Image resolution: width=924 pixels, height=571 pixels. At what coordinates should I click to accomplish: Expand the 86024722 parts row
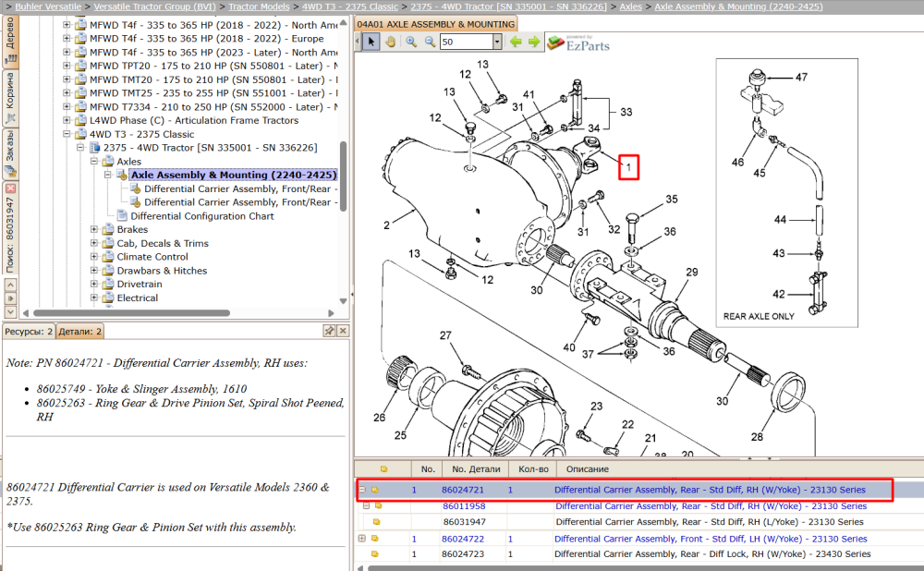click(x=362, y=538)
